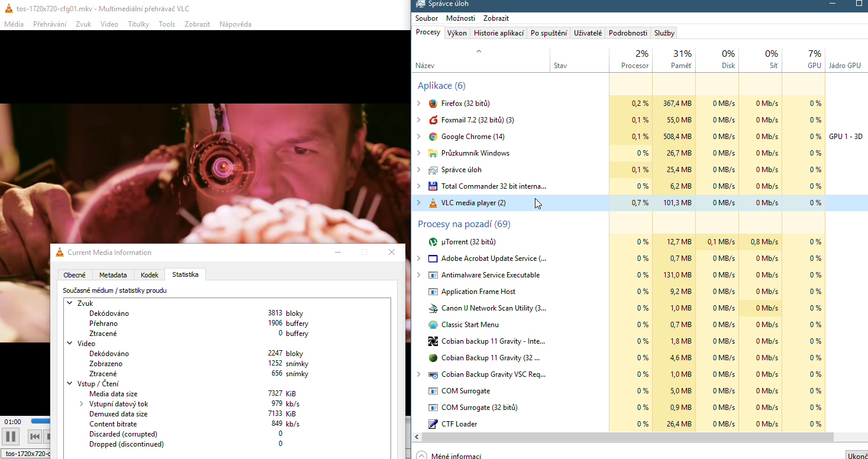Click the Google Chrome process icon
This screenshot has height=459, width=868.
433,137
